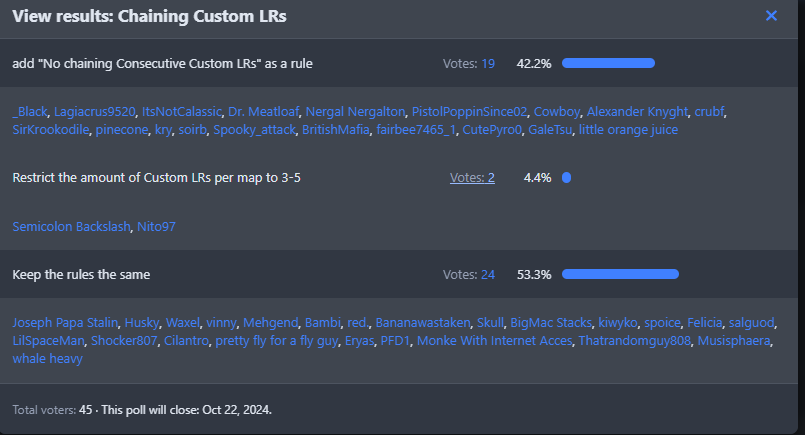Click "Restrict the amount of Custom LRs" option
The width and height of the screenshot is (805, 435).
(156, 178)
